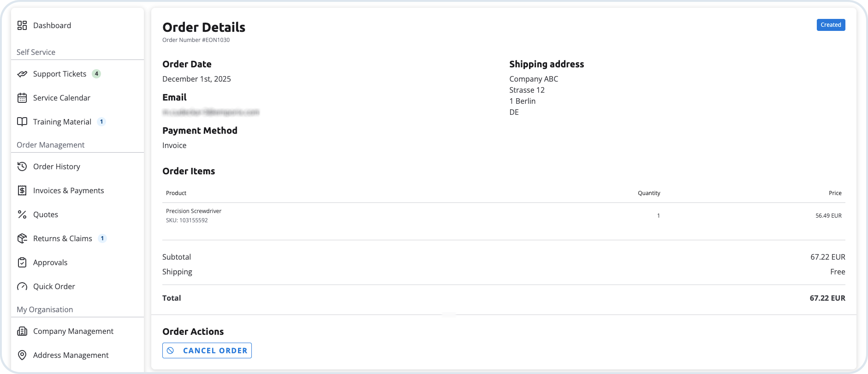Click the Invoices & Payments dollar icon
Screen dimensions: 868x374
coord(22,190)
